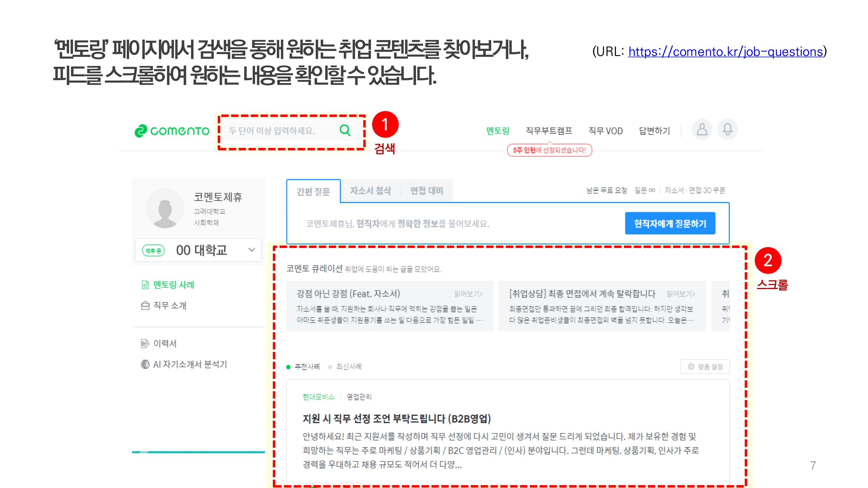868x488 pixels.
Task: Open the user profile icon
Action: coord(702,129)
